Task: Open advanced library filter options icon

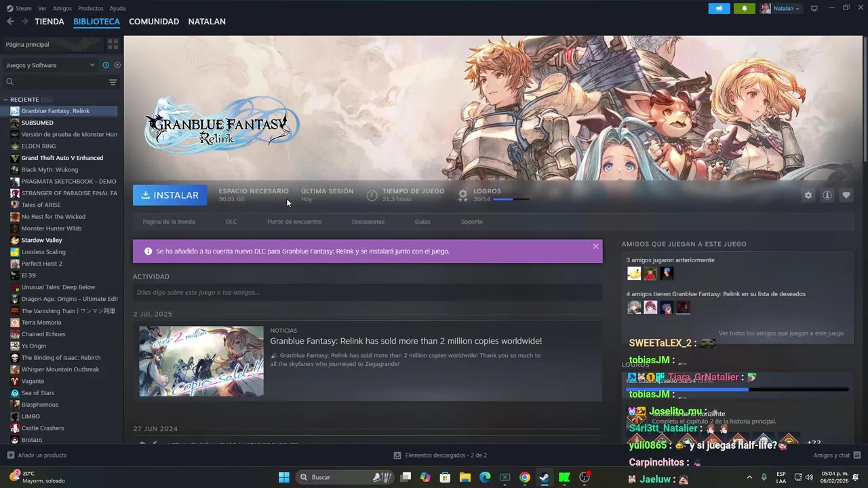Action: coord(113,82)
